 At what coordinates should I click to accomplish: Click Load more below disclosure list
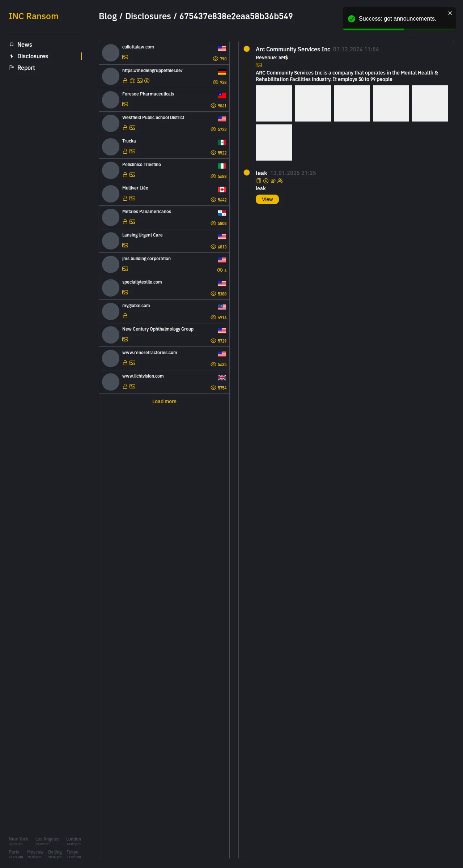pos(164,401)
